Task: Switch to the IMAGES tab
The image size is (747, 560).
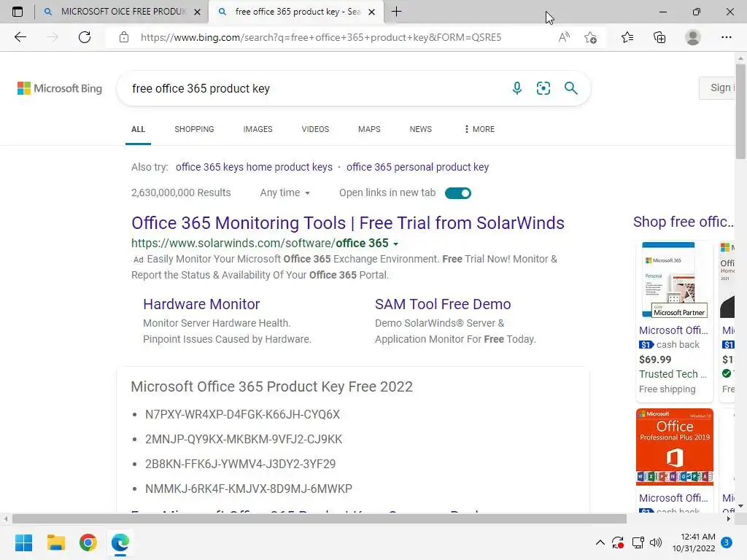Action: [x=258, y=129]
